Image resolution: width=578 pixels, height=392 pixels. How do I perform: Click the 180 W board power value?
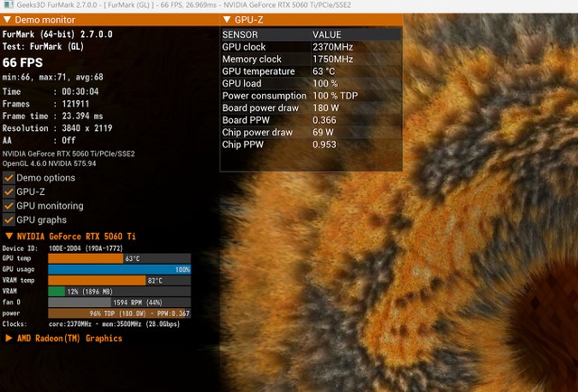[x=326, y=107]
